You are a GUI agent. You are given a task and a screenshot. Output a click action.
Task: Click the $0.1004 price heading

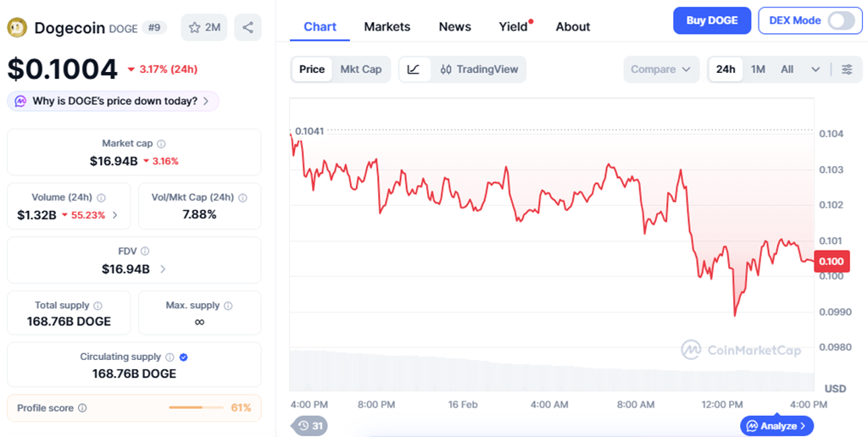coord(63,69)
